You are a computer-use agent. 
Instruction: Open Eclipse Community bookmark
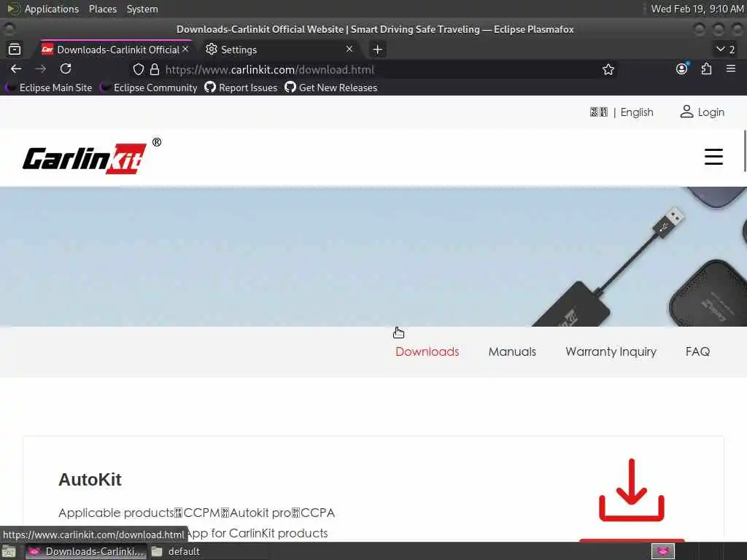coord(149,87)
